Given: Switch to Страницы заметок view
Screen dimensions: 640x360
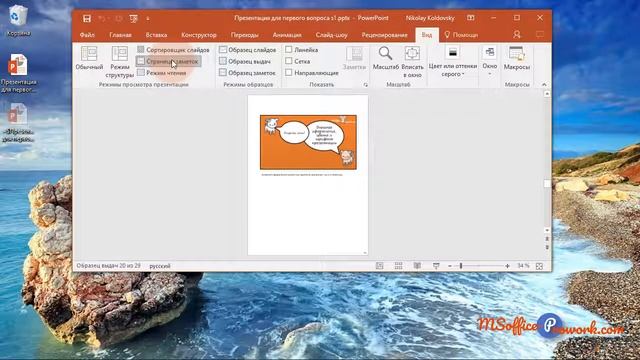Looking at the screenshot, I should click(x=168, y=61).
